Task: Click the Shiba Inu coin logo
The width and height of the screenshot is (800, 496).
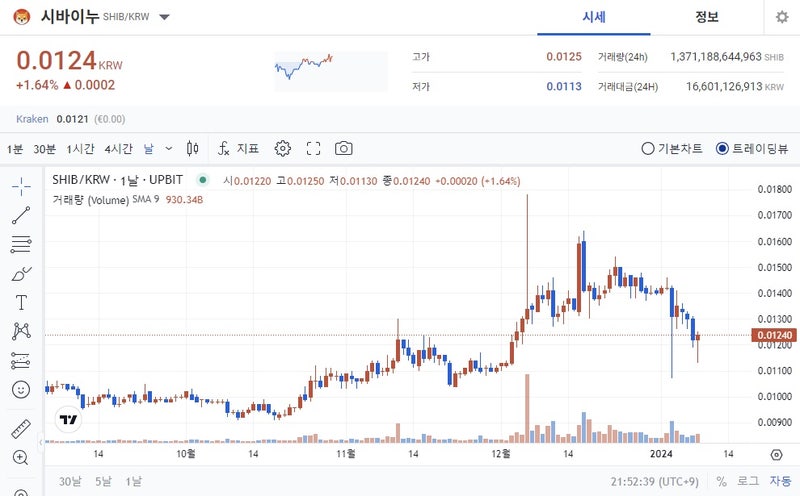Action: pos(22,17)
